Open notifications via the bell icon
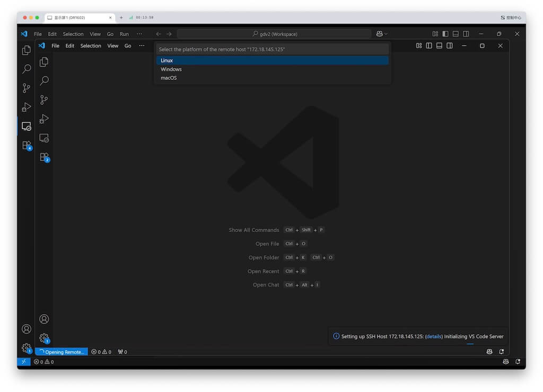 [502, 351]
